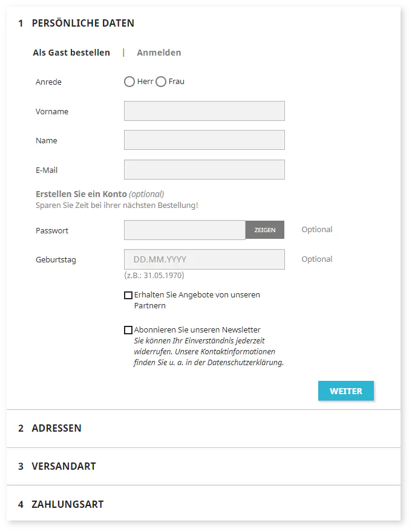This screenshot has width=412, height=532.
Task: Click into the Vorname field
Action: [204, 111]
